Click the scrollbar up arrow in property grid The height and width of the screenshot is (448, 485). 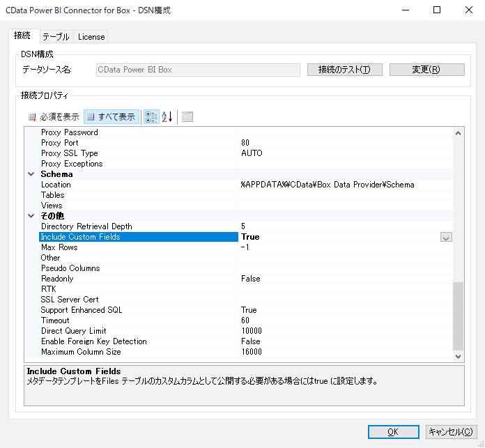point(458,133)
